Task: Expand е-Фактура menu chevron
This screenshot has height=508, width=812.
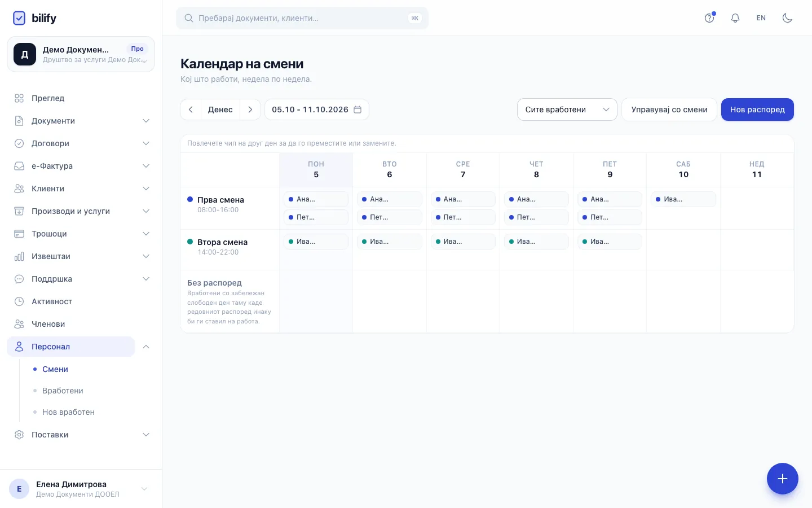Action: (x=146, y=166)
